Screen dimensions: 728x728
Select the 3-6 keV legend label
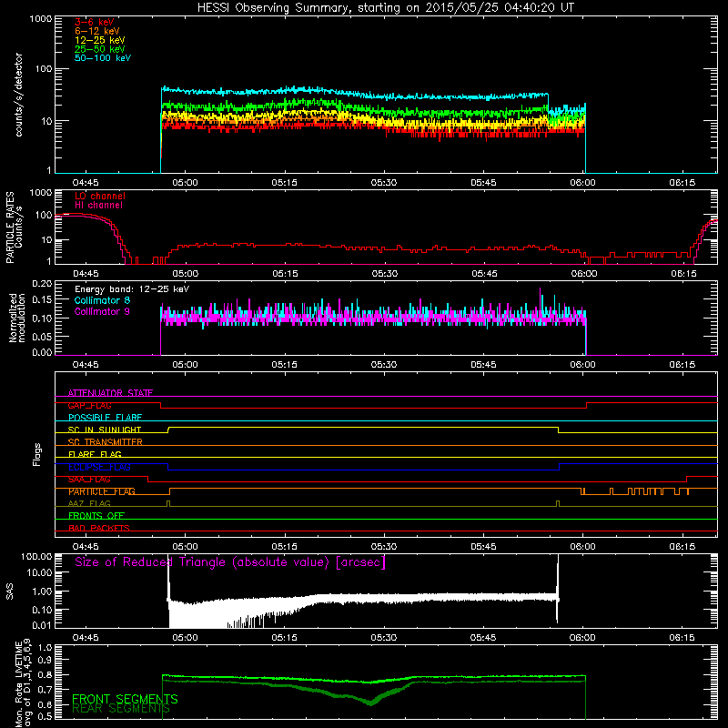[95, 22]
